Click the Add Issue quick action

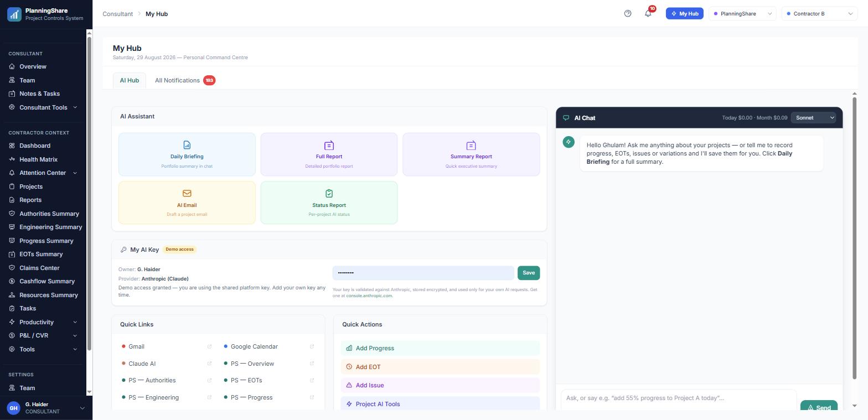[x=440, y=385]
